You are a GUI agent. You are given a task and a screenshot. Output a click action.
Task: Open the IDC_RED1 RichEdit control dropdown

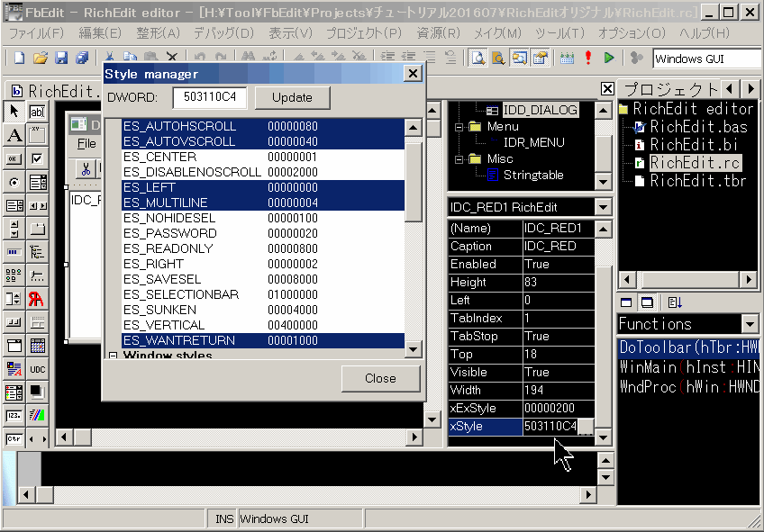coord(603,207)
